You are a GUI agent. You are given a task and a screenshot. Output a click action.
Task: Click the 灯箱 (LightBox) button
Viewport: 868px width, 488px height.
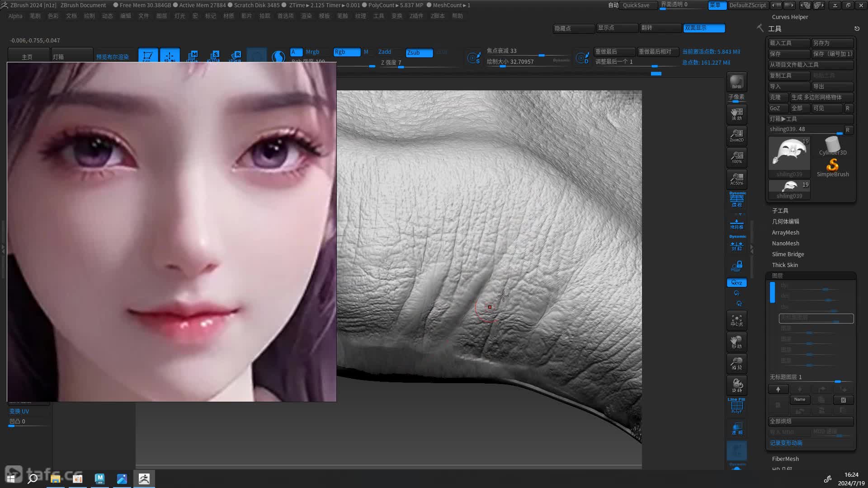(72, 56)
